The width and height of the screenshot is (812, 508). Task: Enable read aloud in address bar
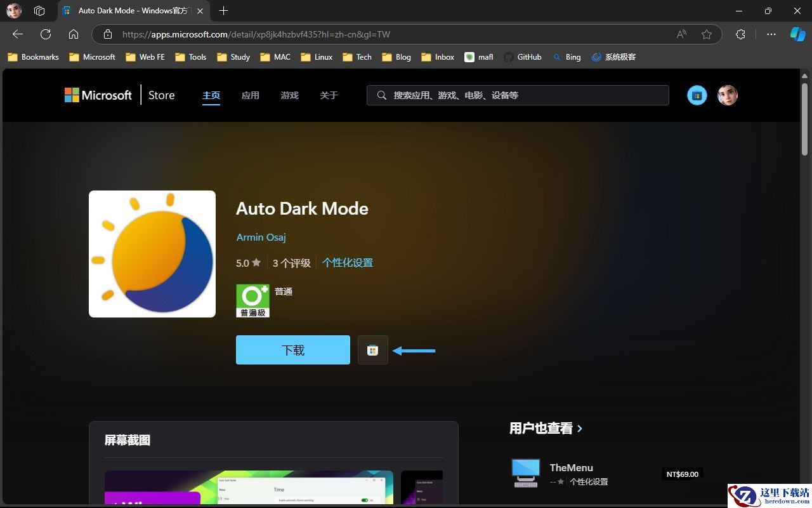[x=681, y=34]
